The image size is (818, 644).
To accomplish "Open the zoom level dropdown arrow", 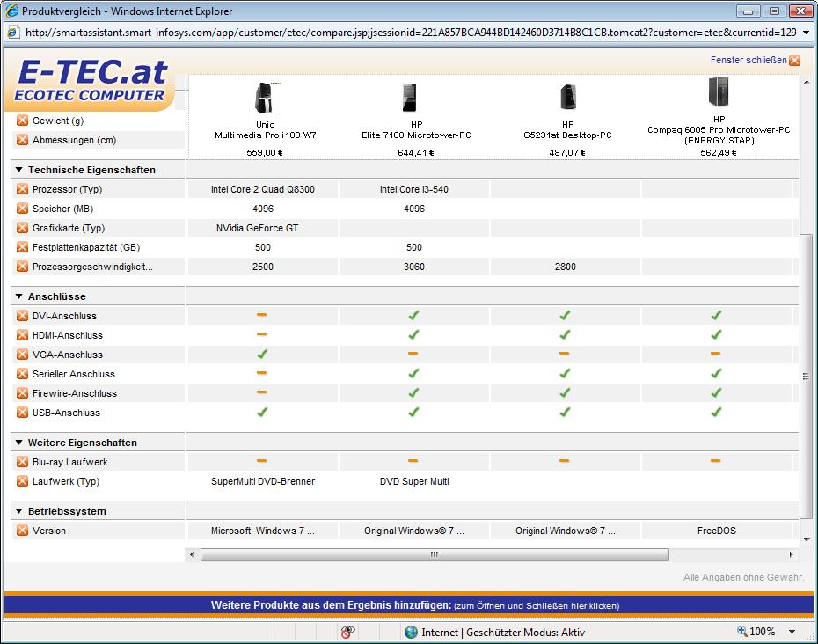I will [x=792, y=632].
